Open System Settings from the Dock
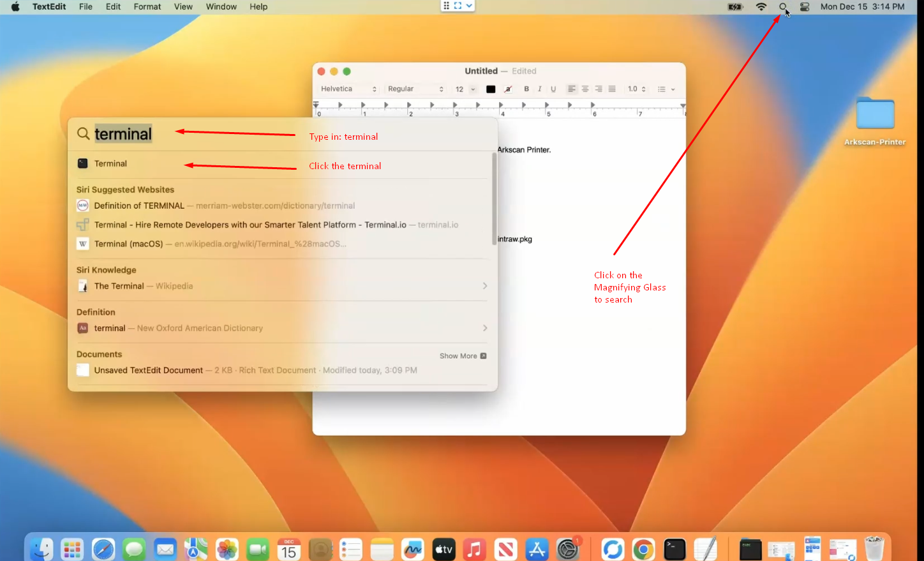Image resolution: width=924 pixels, height=561 pixels. tap(567, 549)
